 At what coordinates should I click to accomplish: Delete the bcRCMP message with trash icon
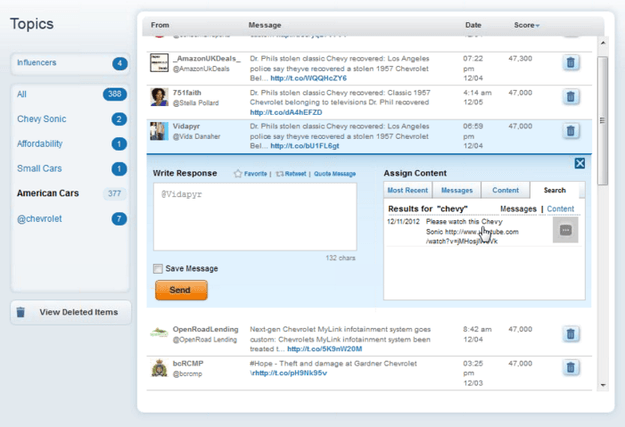[571, 368]
